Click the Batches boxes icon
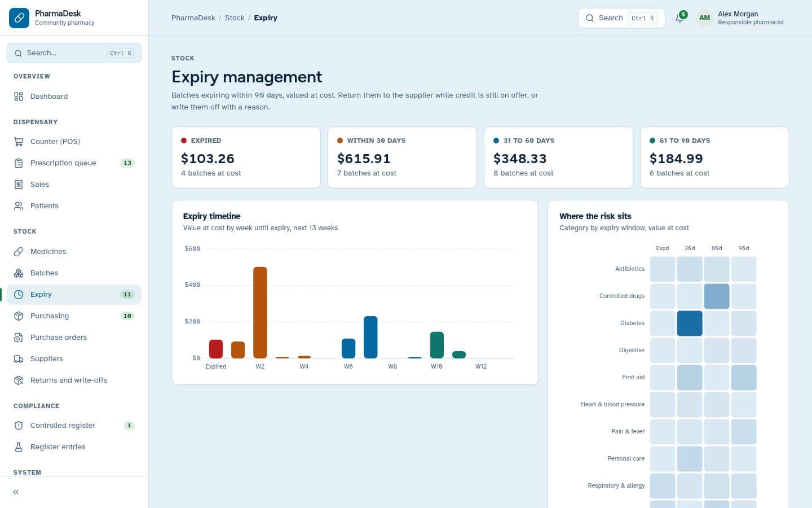 [19, 273]
